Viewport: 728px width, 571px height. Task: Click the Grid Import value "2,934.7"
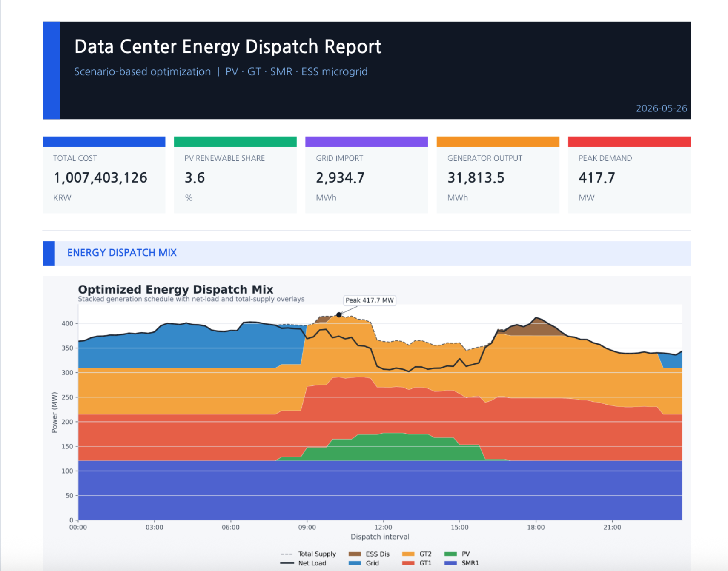click(x=340, y=178)
